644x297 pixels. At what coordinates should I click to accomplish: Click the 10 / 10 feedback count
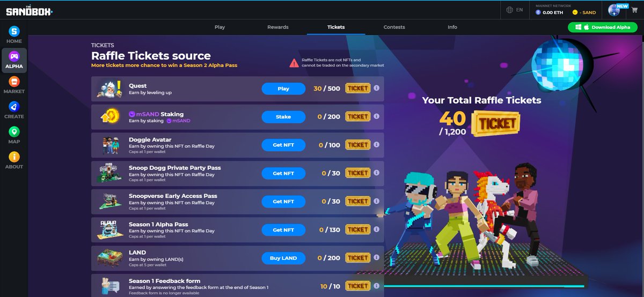pyautogui.click(x=331, y=286)
